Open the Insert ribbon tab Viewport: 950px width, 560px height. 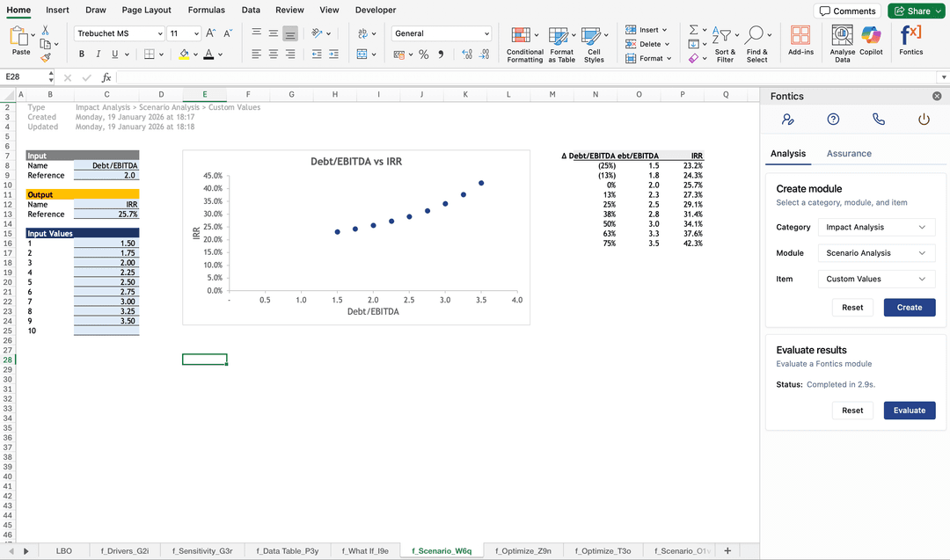click(57, 10)
